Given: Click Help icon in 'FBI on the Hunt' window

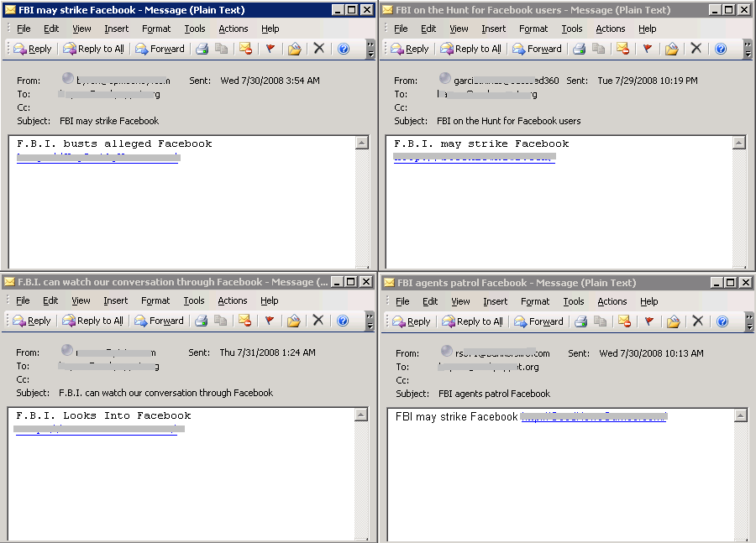Looking at the screenshot, I should pos(721,49).
